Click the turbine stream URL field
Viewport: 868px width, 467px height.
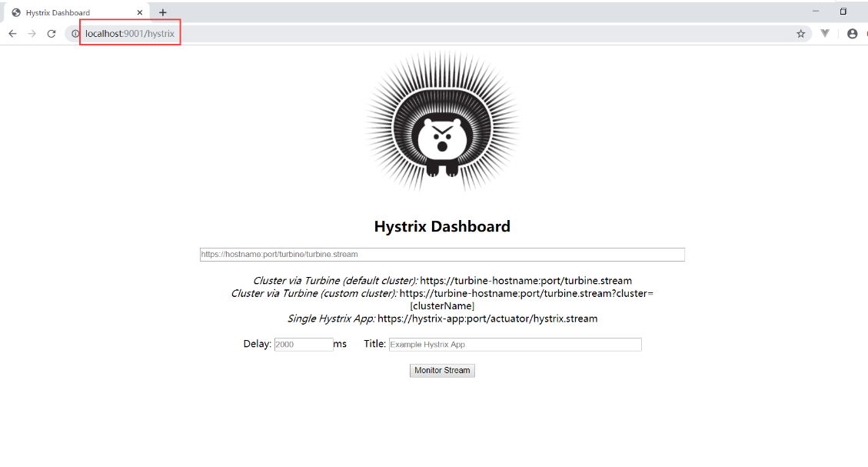tap(442, 255)
